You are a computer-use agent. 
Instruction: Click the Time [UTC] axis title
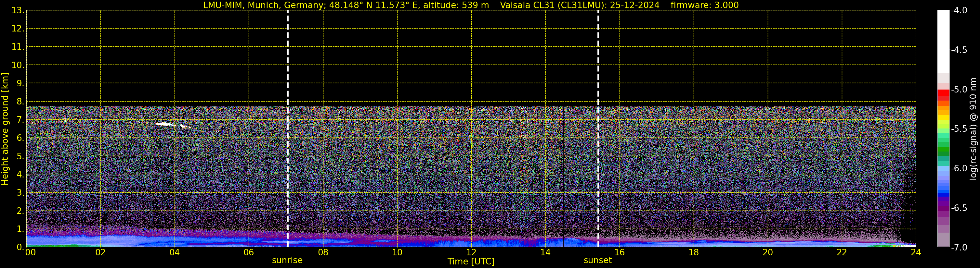point(471,262)
